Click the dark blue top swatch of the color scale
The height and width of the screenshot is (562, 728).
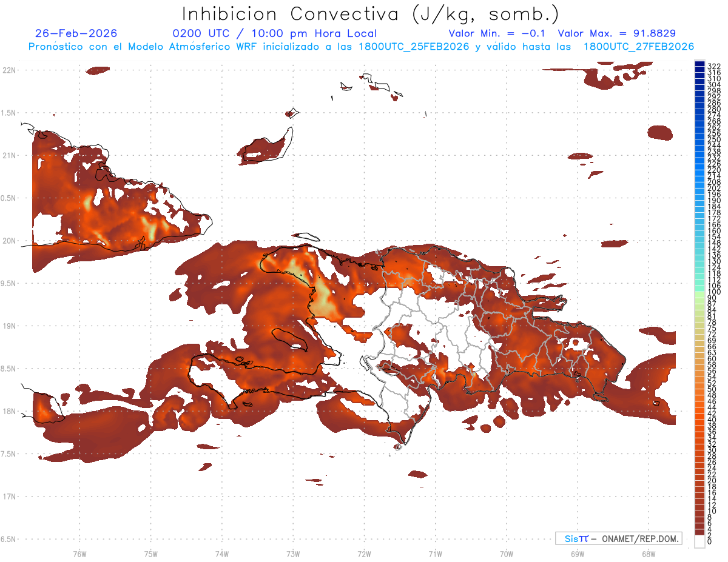pos(699,64)
